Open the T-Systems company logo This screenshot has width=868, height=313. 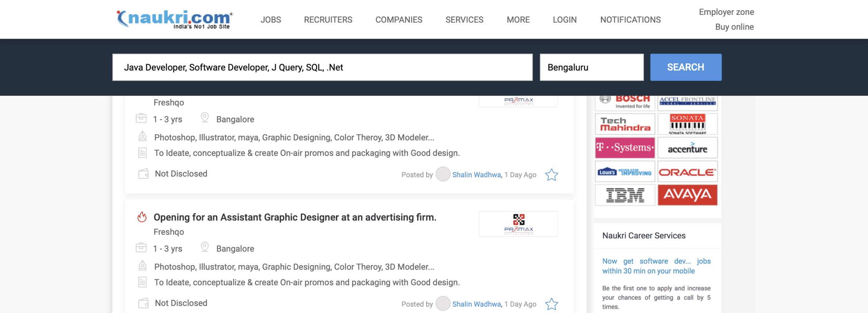coord(625,148)
